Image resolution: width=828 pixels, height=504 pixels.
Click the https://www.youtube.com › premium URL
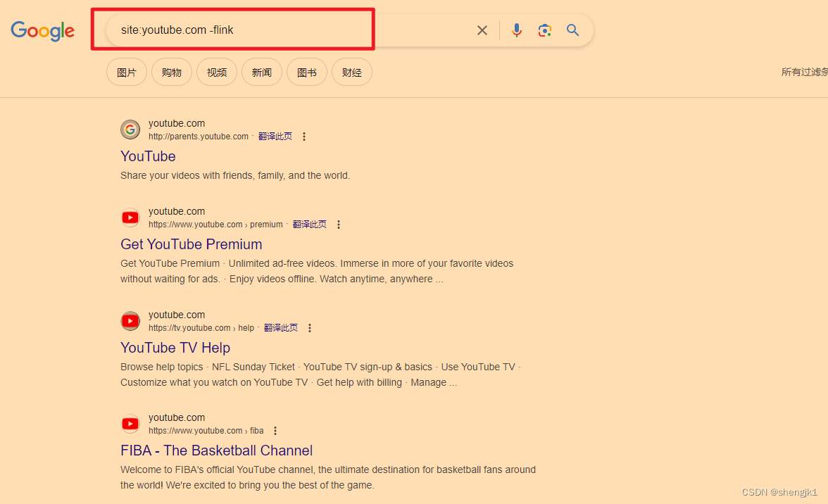pyautogui.click(x=215, y=225)
